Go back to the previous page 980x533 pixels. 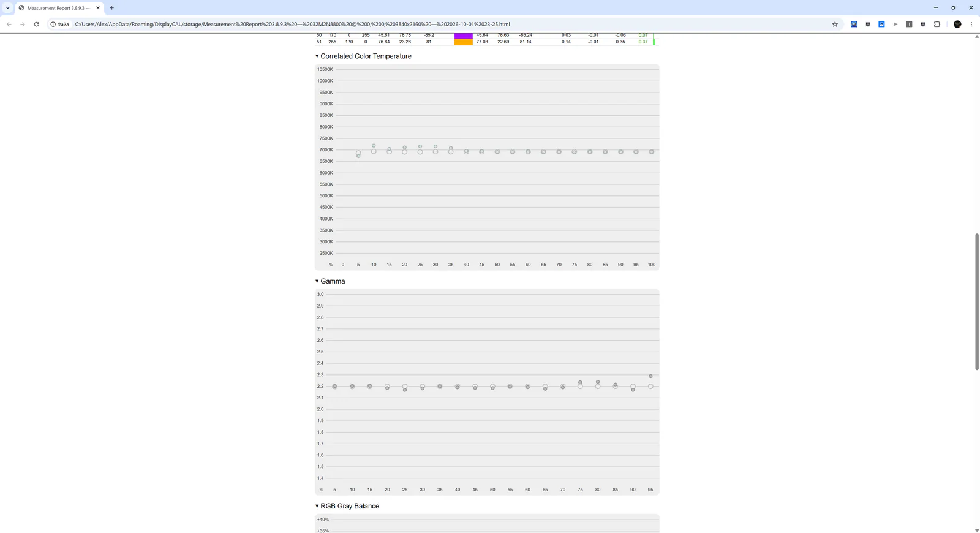click(x=9, y=25)
